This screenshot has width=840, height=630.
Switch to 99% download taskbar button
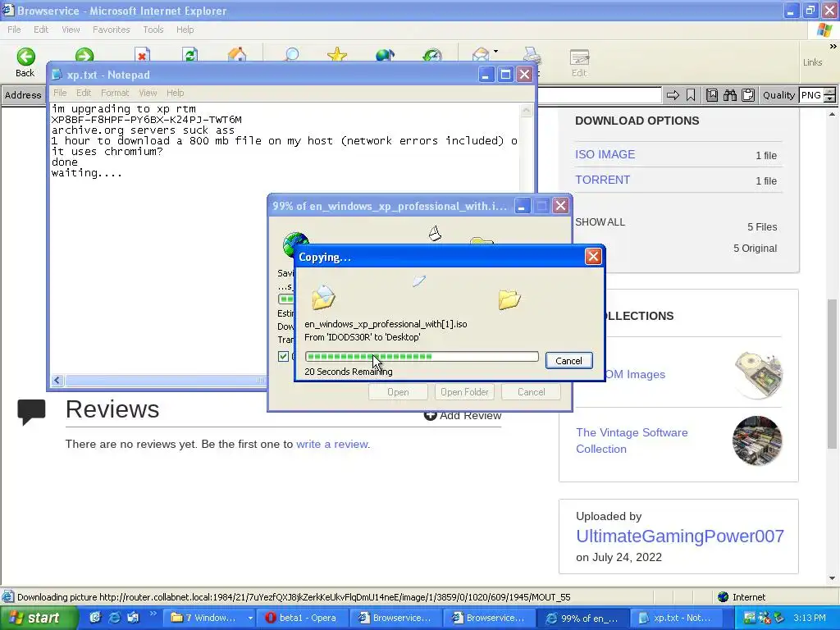582,619
